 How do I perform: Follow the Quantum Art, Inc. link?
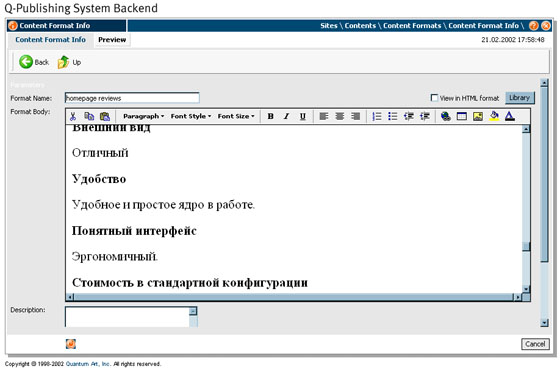[x=88, y=364]
